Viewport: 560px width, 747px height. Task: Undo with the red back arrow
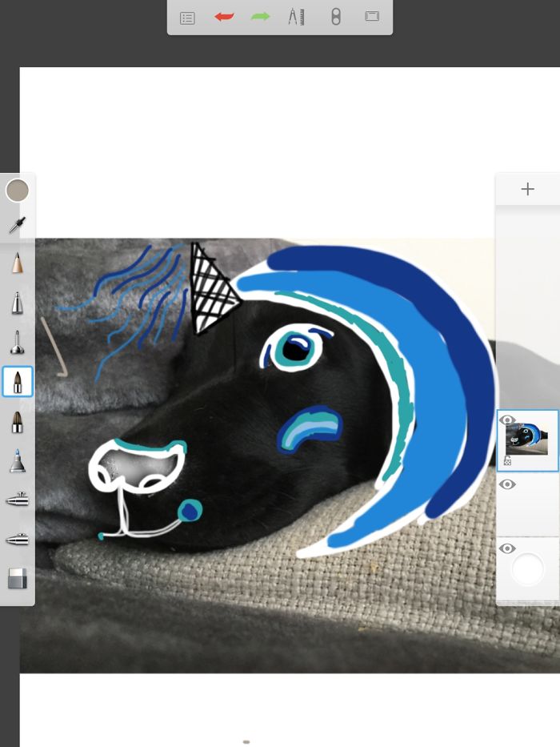(224, 17)
